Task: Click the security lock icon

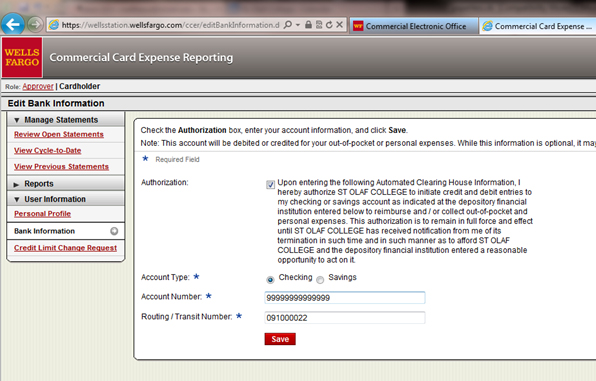Action: (x=308, y=25)
